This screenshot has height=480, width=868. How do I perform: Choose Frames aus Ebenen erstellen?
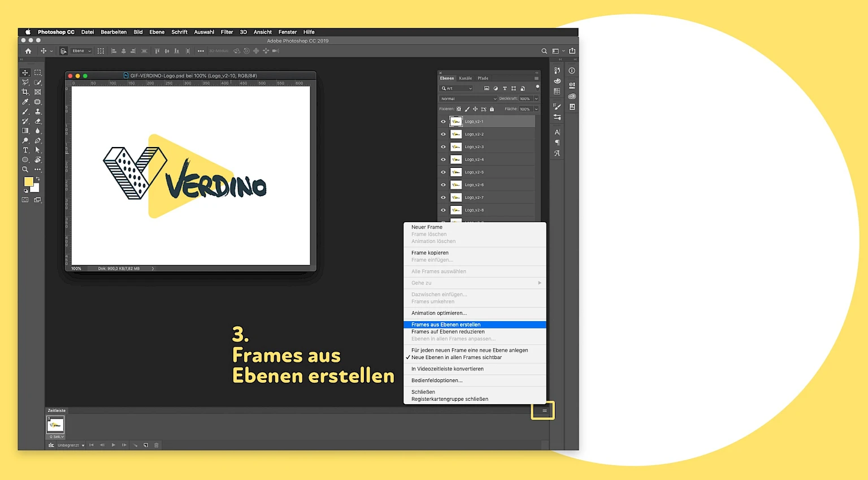pyautogui.click(x=475, y=325)
